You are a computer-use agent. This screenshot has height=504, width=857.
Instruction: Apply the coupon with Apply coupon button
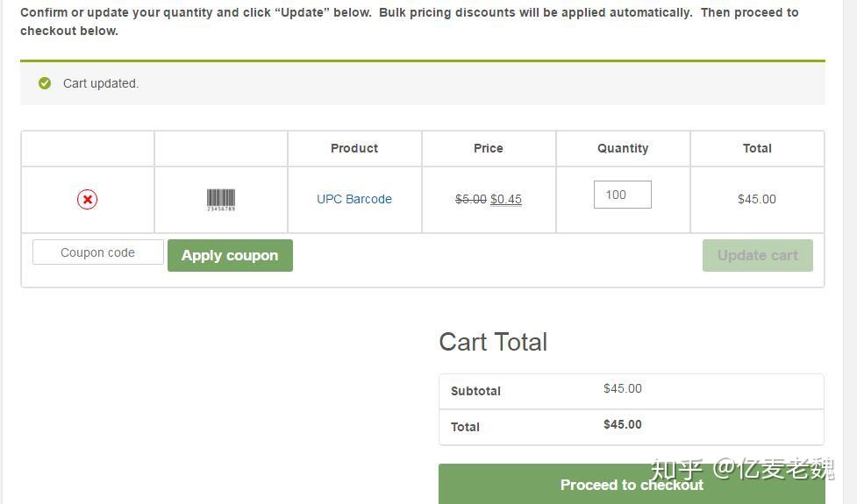click(x=230, y=256)
